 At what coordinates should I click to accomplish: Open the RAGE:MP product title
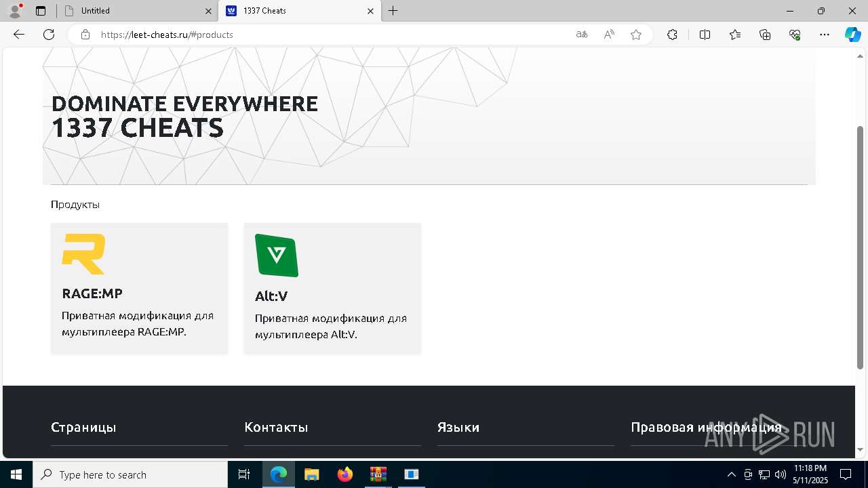(x=92, y=293)
